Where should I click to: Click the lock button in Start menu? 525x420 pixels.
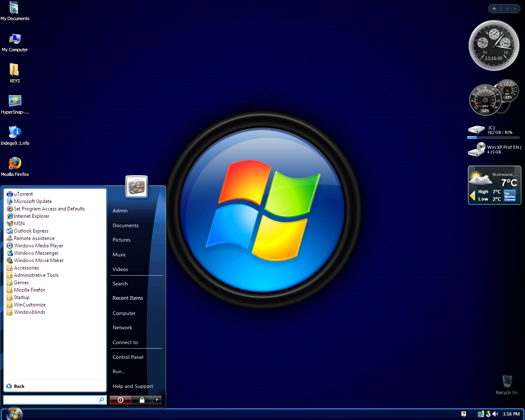pyautogui.click(x=142, y=400)
